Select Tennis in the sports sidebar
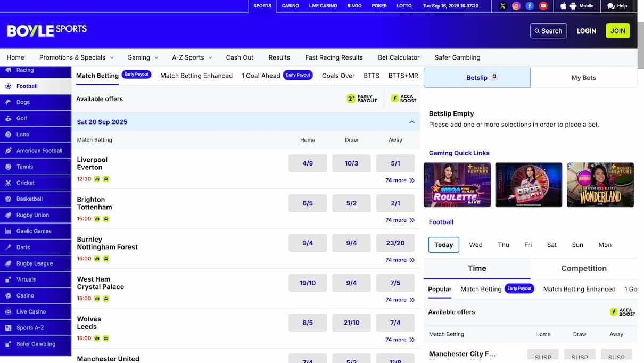This screenshot has height=363, width=644. pos(36,167)
